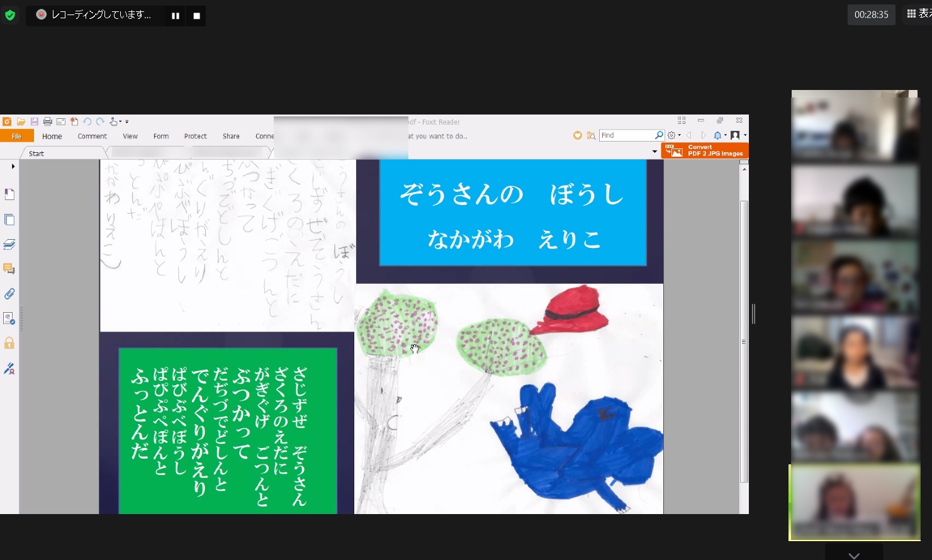Click the Foxit Reader logo icon
The height and width of the screenshot is (560, 932).
pyautogui.click(x=7, y=121)
